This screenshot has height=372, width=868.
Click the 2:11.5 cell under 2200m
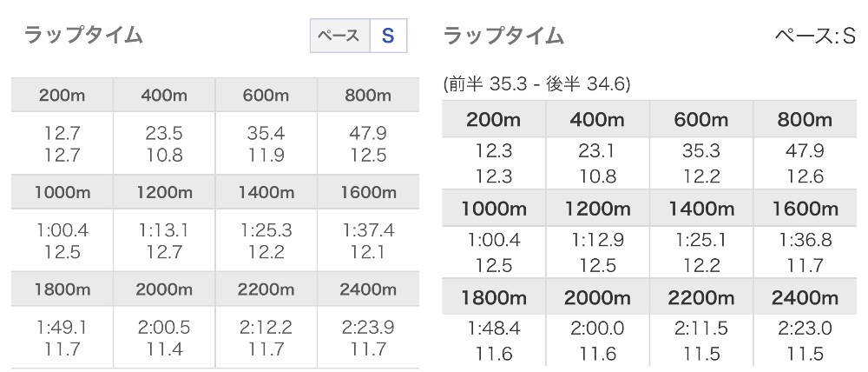tap(700, 329)
